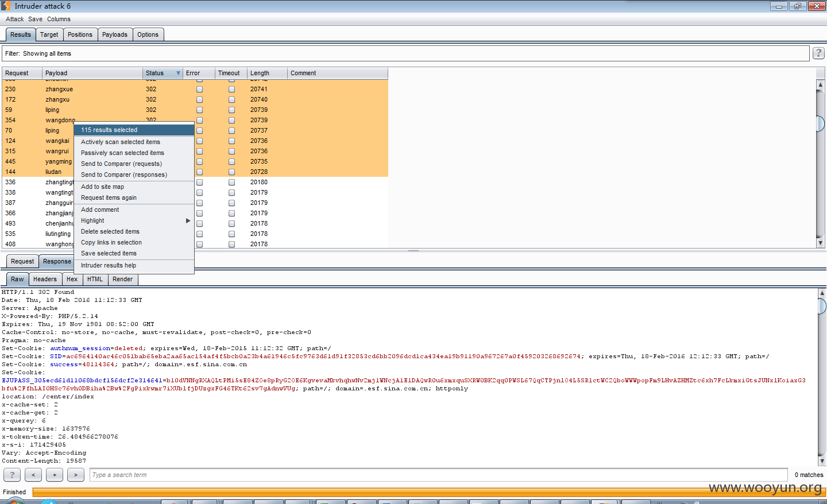Viewport: 827px width, 504px height.
Task: Select the Response tab
Action: tap(57, 261)
